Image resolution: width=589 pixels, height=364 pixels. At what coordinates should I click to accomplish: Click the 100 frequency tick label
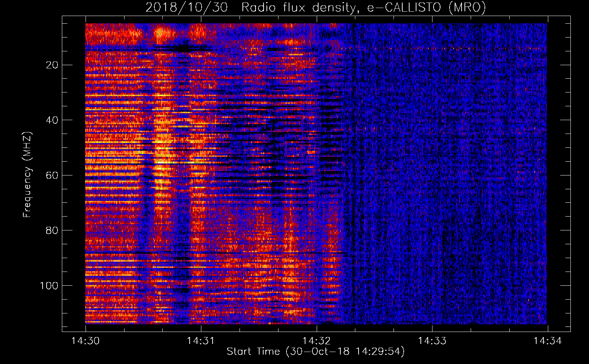(49, 286)
